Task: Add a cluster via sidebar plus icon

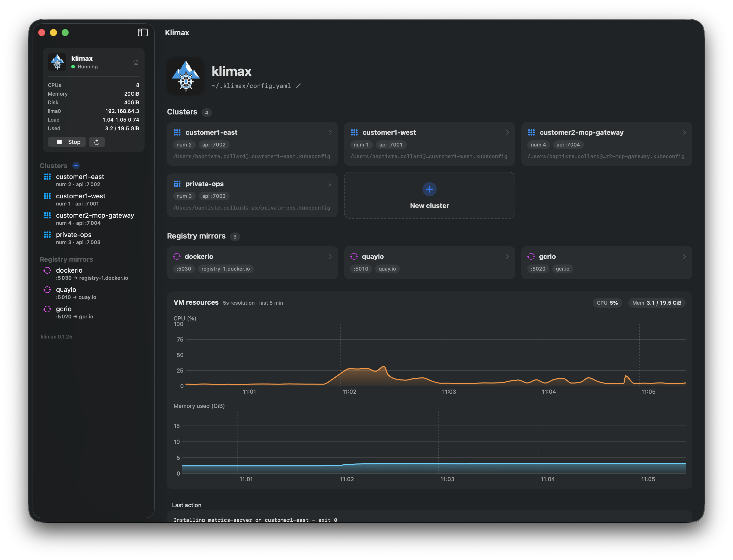Action: pyautogui.click(x=76, y=166)
